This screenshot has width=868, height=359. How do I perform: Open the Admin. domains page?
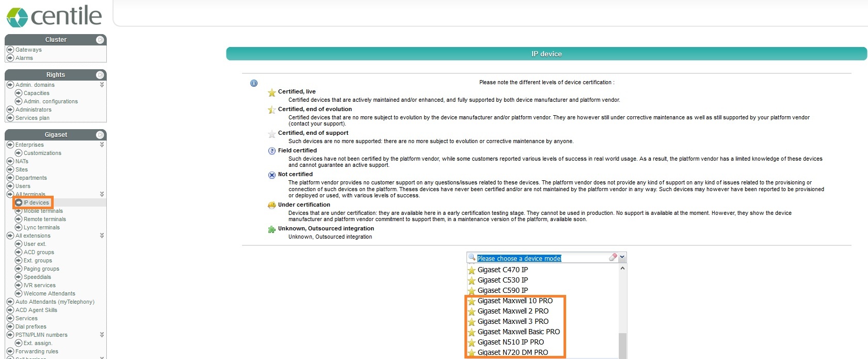click(x=35, y=85)
